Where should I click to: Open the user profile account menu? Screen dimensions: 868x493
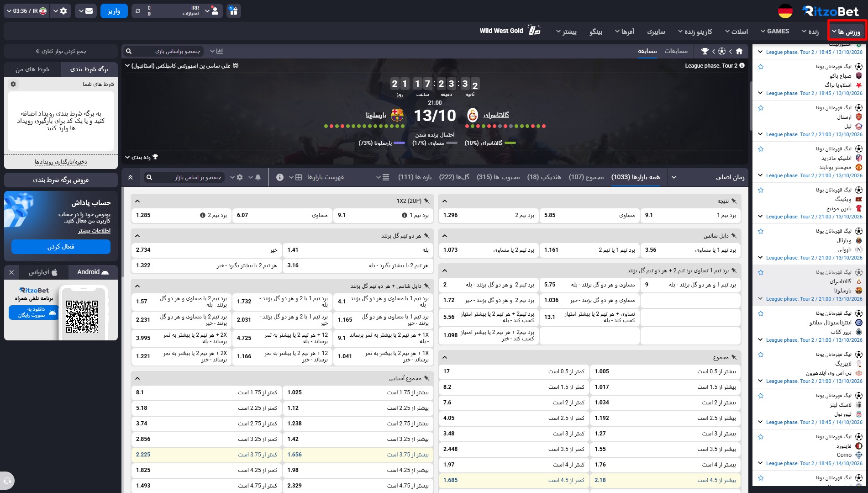tap(212, 11)
